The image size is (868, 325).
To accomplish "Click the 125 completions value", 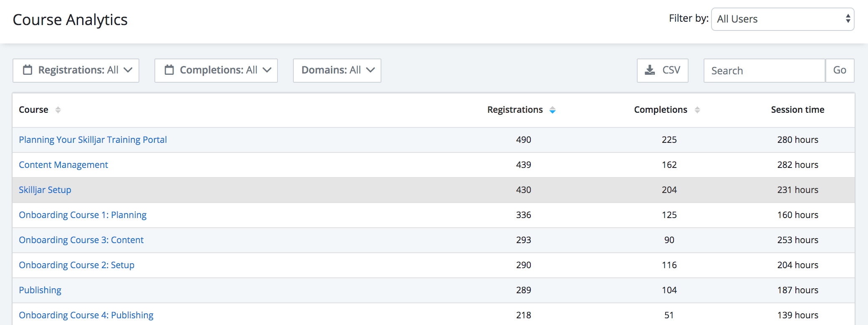I will 669,215.
